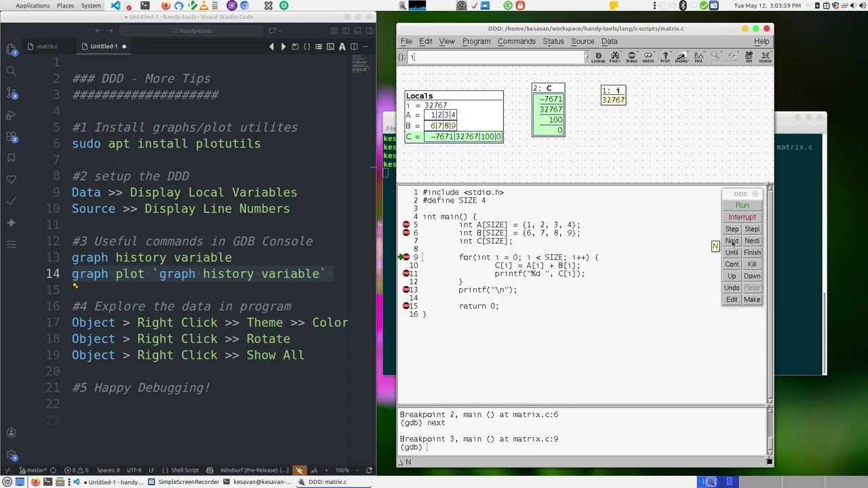The height and width of the screenshot is (488, 868).
Task: Click the curly braces icon in editor toolbar
Action: (307, 46)
